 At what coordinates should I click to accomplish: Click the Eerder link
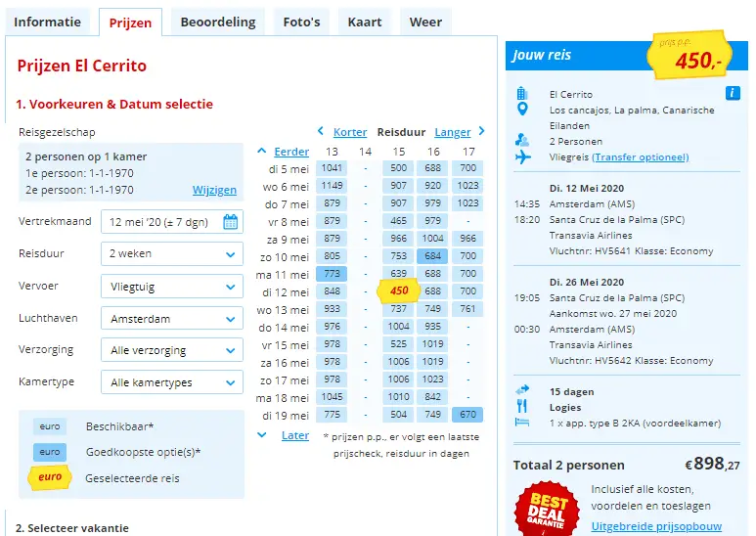291,152
